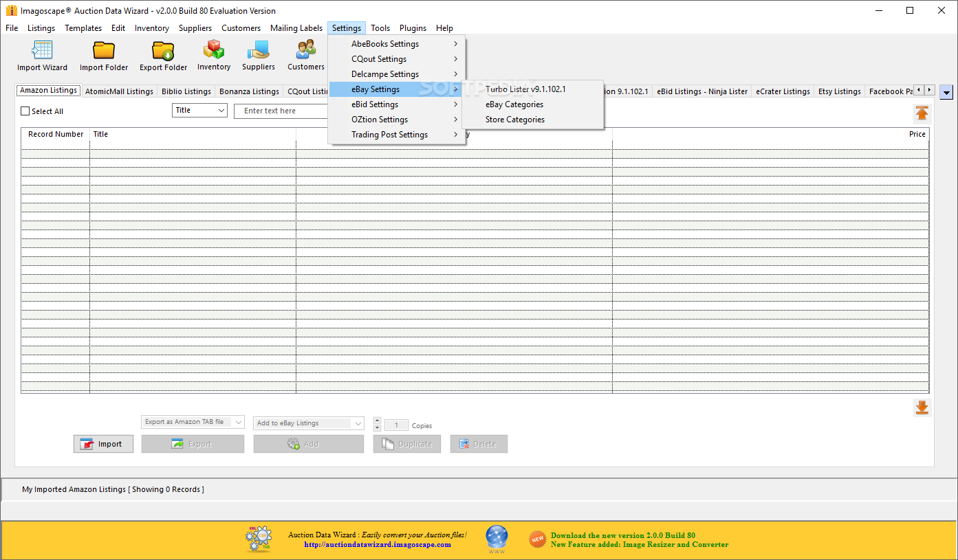Screen dimensions: 958x560
Task: Open the Inventory toolbar icon
Action: (214, 56)
